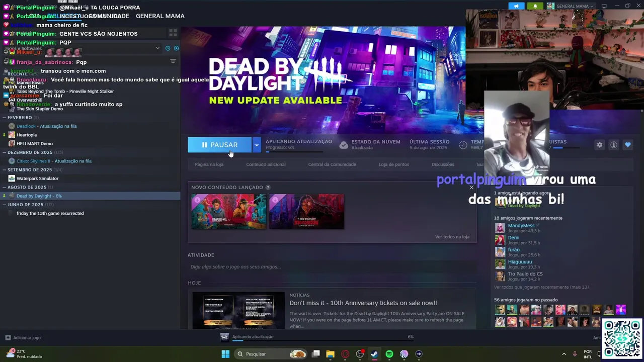The height and width of the screenshot is (362, 644).
Task: Open Task View icon on taskbar
Action: tap(315, 354)
